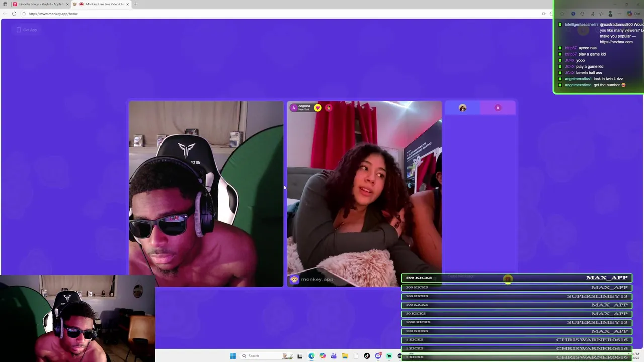Image resolution: width=644 pixels, height=362 pixels.
Task: Click the Send Message chat input field
Action: click(473, 276)
